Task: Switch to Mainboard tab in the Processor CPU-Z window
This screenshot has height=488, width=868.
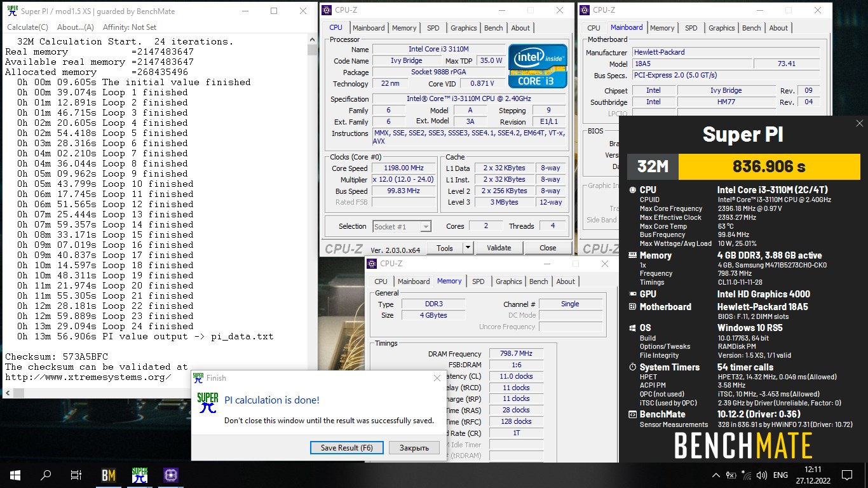Action: tap(369, 28)
